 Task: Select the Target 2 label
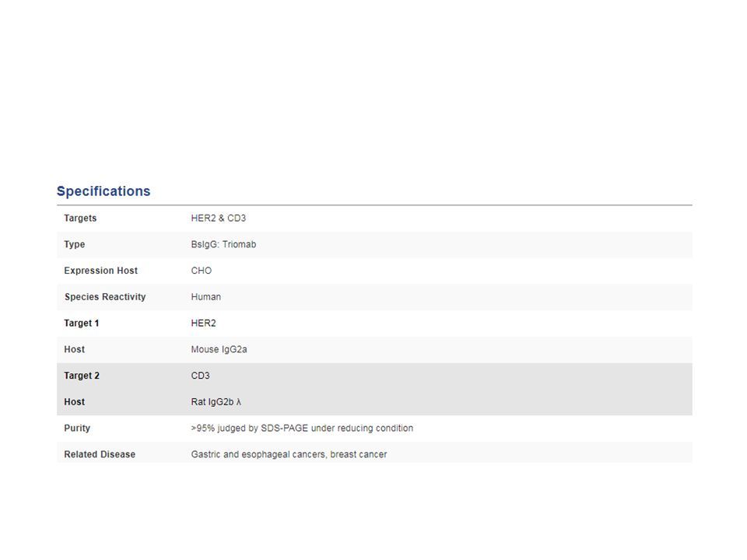click(82, 376)
